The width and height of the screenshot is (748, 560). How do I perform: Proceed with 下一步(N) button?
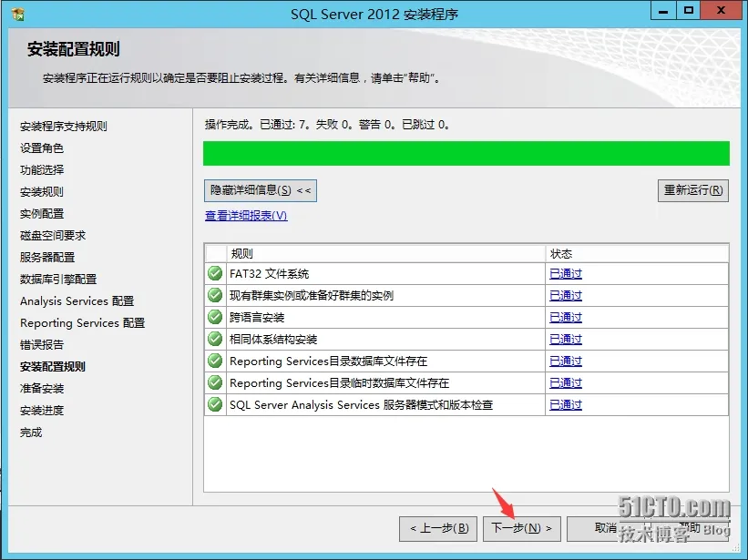point(522,528)
